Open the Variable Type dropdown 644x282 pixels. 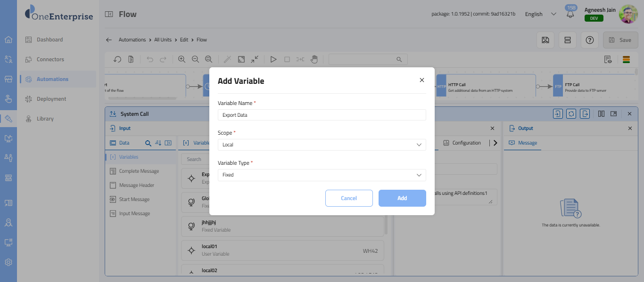pyautogui.click(x=322, y=175)
